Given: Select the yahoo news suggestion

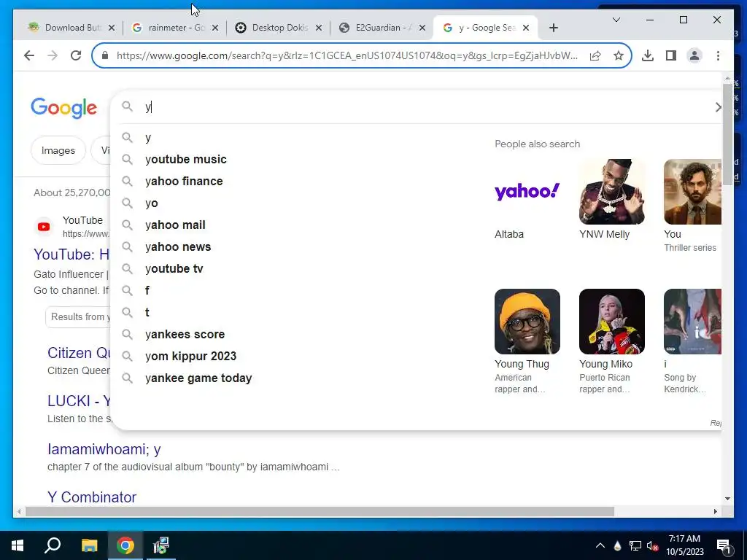Looking at the screenshot, I should coord(178,247).
